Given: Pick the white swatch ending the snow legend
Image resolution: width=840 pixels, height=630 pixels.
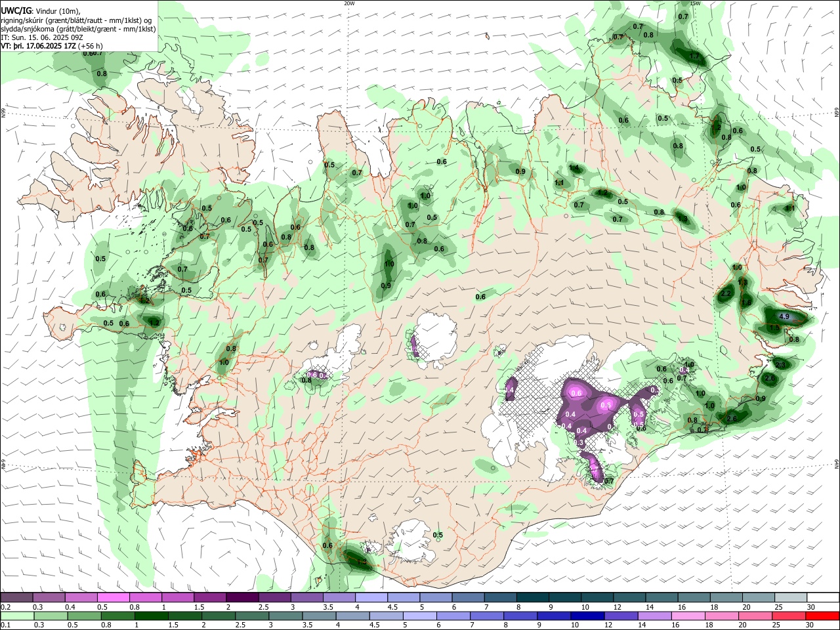Looking at the screenshot, I should tap(823, 597).
